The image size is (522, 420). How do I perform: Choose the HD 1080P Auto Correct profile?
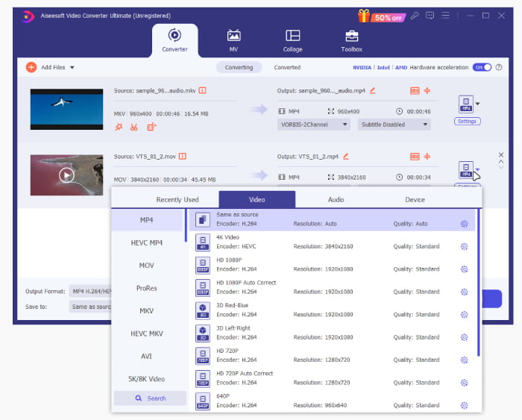[x=332, y=287]
